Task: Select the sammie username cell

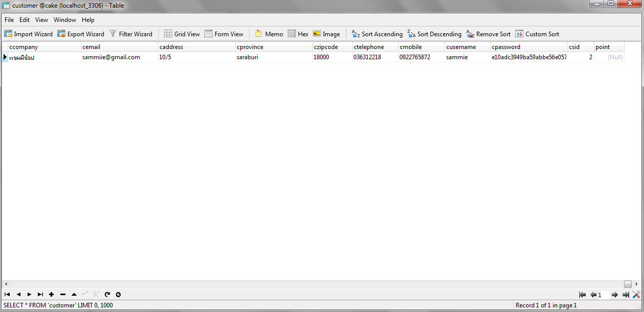Action: [x=468, y=57]
